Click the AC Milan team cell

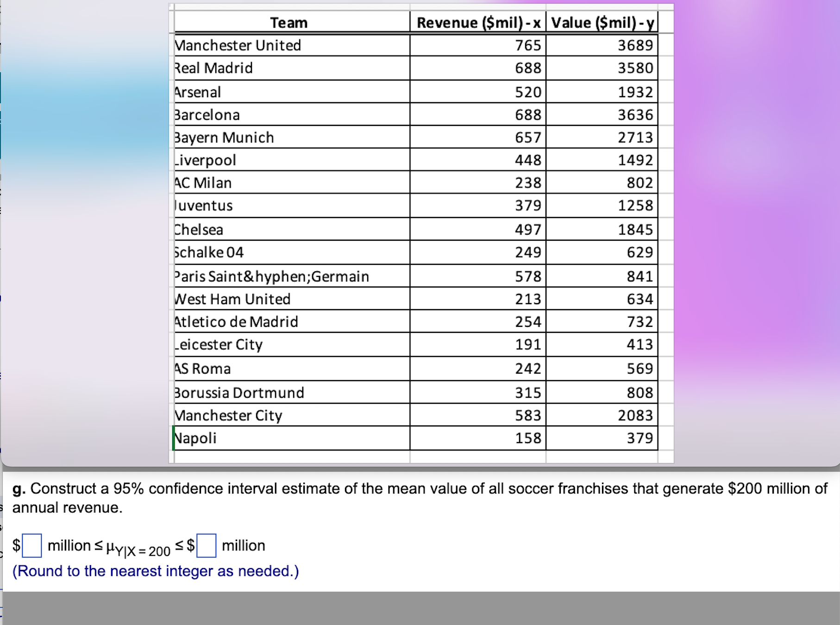pos(292,182)
